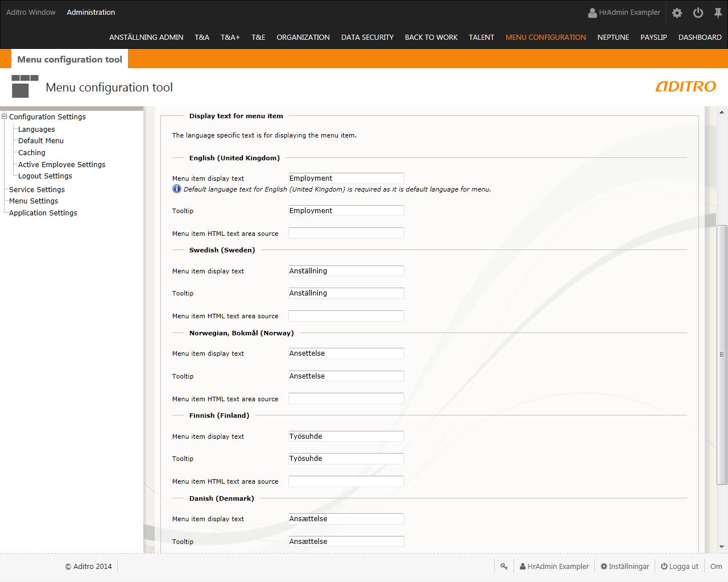Open Inställningar in the footer
Image resolution: width=728 pixels, height=582 pixels.
tap(625, 566)
